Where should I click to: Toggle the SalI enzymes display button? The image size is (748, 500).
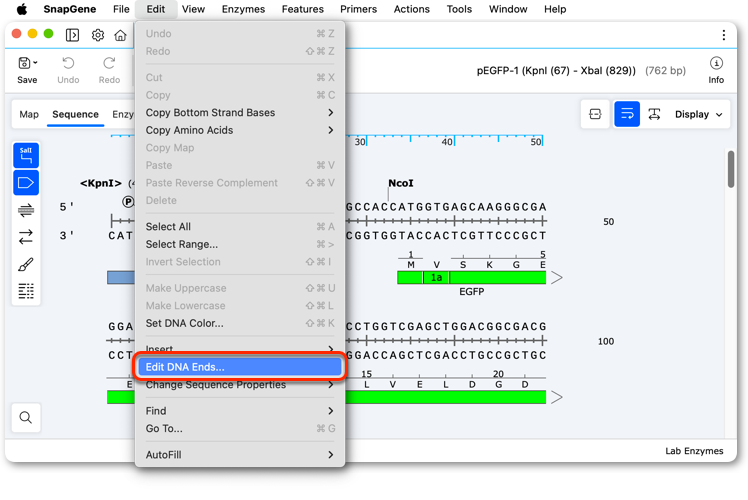[x=26, y=155]
